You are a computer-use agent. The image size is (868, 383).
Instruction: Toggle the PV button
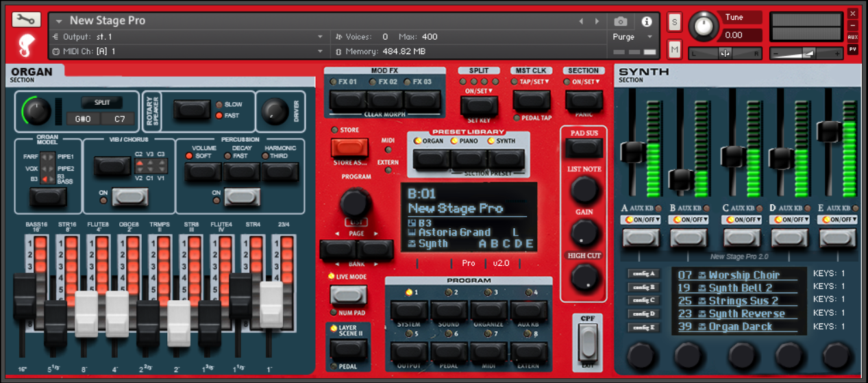pyautogui.click(x=852, y=49)
